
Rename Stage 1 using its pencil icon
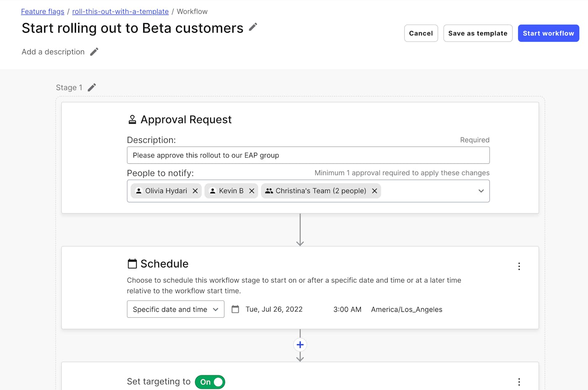92,87
